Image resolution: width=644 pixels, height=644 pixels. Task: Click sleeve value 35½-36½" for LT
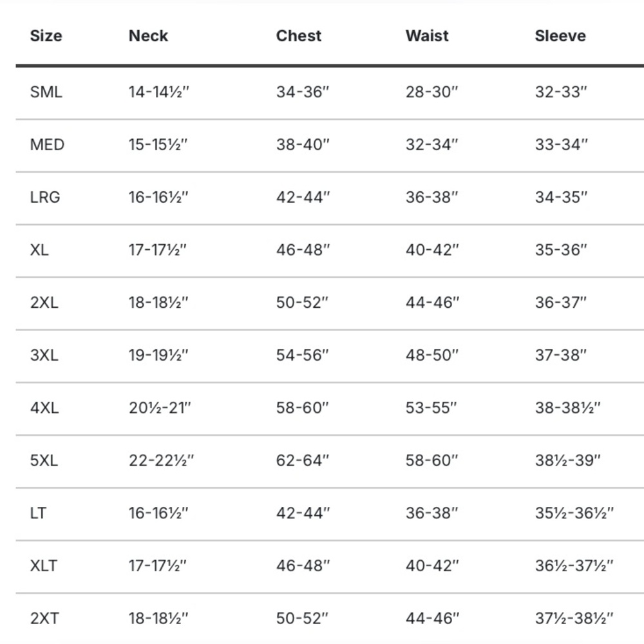click(574, 513)
